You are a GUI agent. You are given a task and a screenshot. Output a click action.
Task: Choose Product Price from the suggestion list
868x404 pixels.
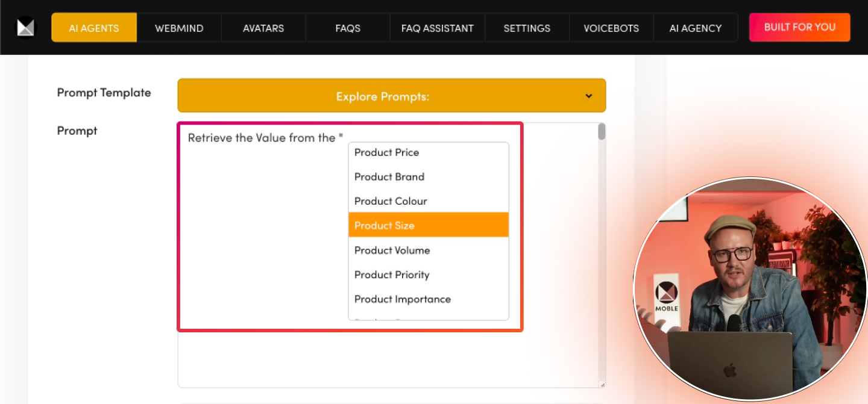click(x=386, y=152)
